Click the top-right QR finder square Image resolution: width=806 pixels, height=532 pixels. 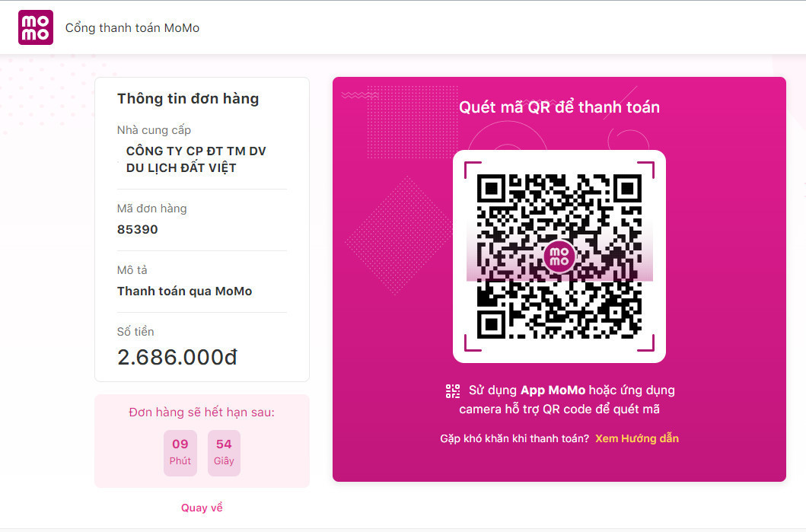(627, 190)
